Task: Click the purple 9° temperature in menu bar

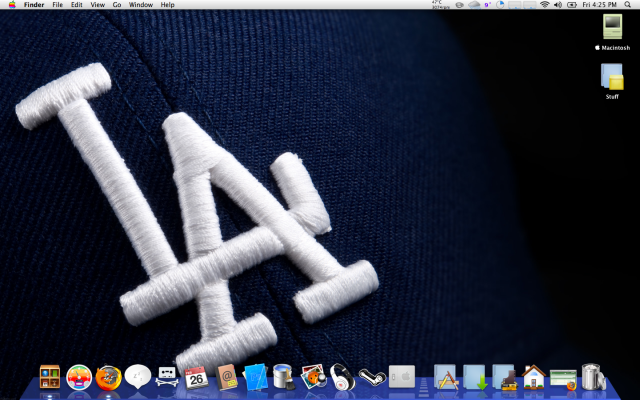Action: [488, 5]
